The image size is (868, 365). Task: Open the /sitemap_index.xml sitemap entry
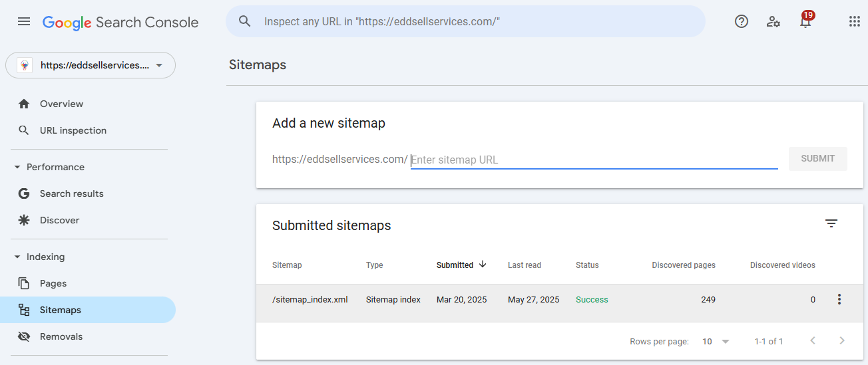pos(310,299)
